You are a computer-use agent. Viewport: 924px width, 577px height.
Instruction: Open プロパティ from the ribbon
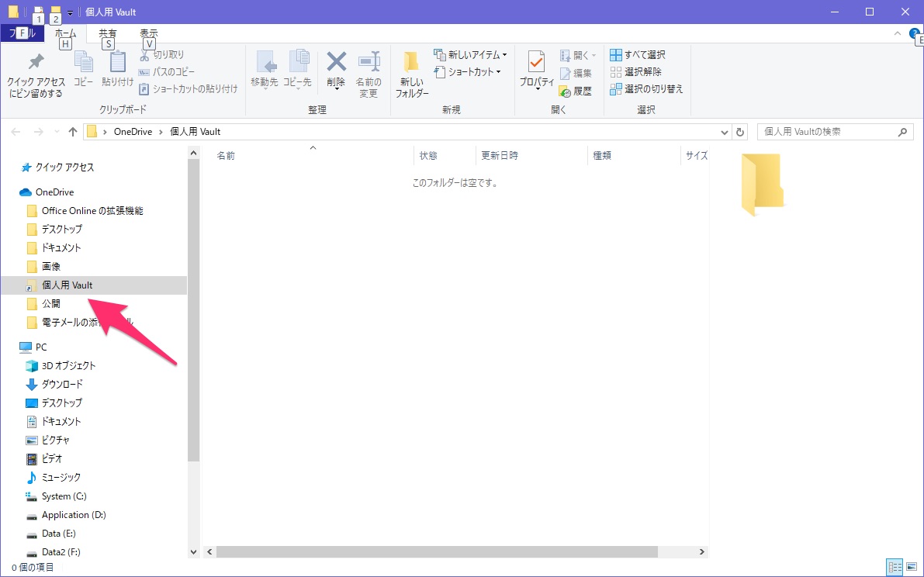tap(536, 70)
